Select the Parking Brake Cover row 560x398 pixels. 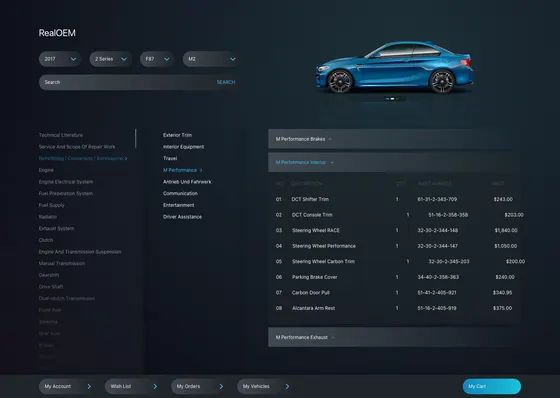tap(394, 277)
